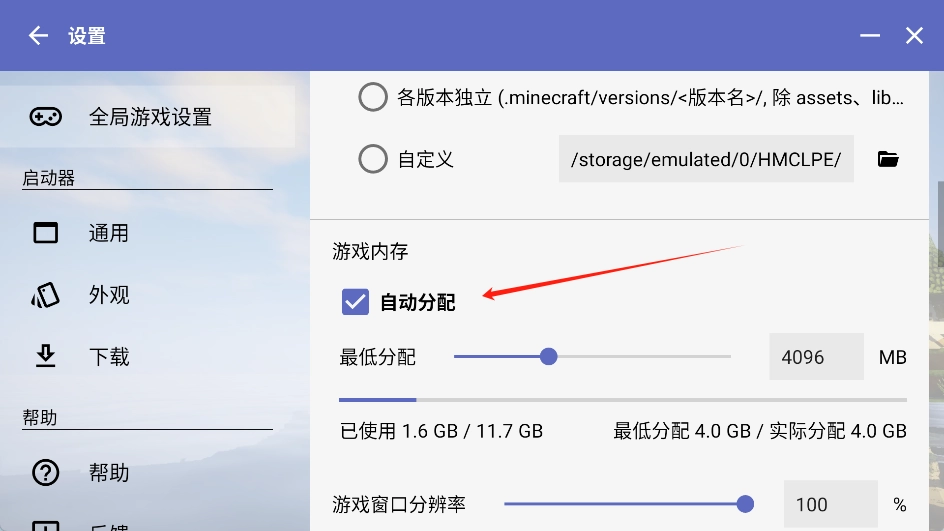
Task: Click the back arrow icon
Action: coord(38,36)
